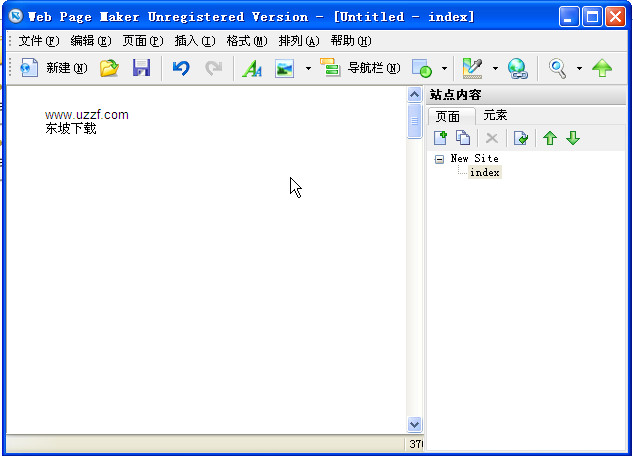633x456 pixels.
Task: Open the 帮助(H) menu
Action: [x=351, y=41]
